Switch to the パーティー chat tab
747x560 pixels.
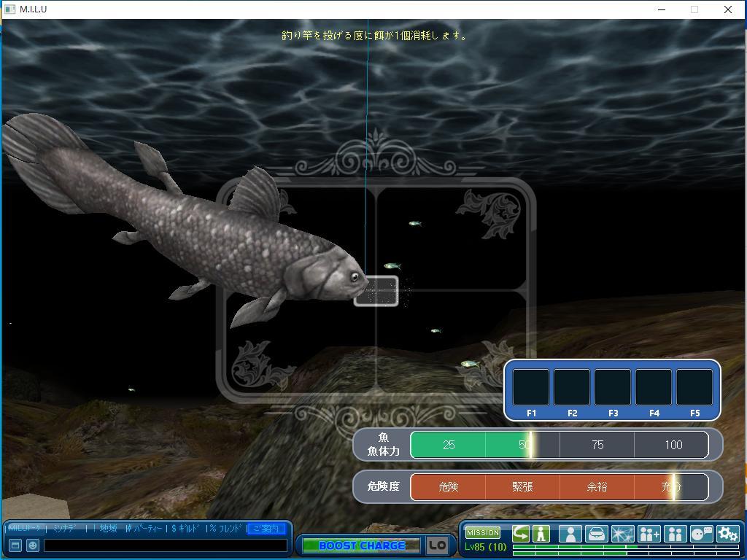point(146,529)
